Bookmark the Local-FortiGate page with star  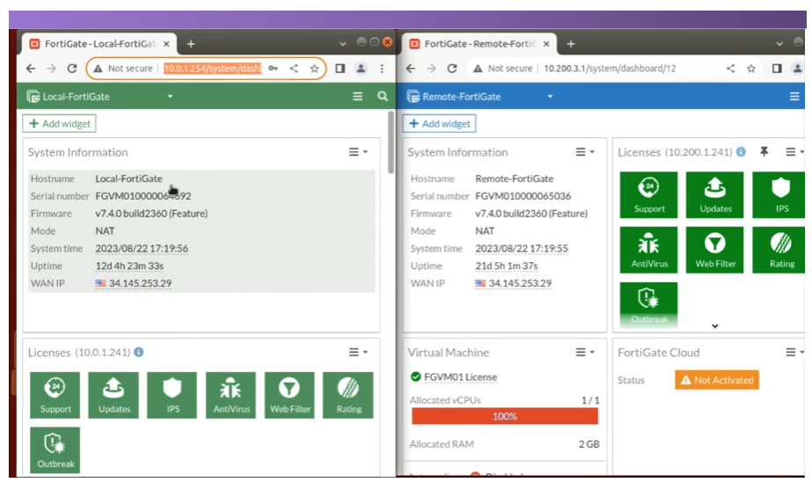click(x=314, y=69)
